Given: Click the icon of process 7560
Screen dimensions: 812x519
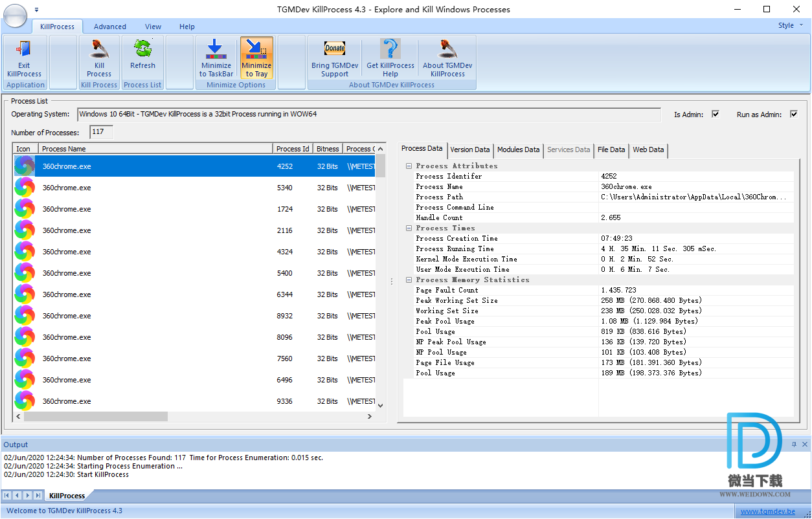Looking at the screenshot, I should click(25, 359).
